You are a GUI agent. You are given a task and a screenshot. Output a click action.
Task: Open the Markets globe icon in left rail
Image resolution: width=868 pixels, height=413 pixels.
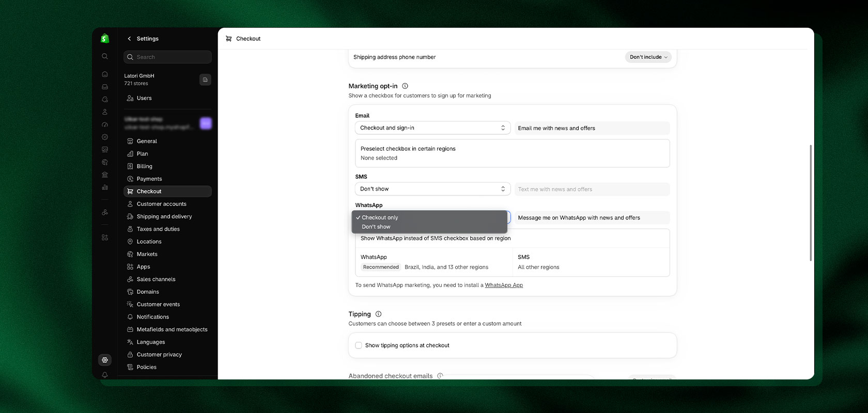(x=105, y=162)
